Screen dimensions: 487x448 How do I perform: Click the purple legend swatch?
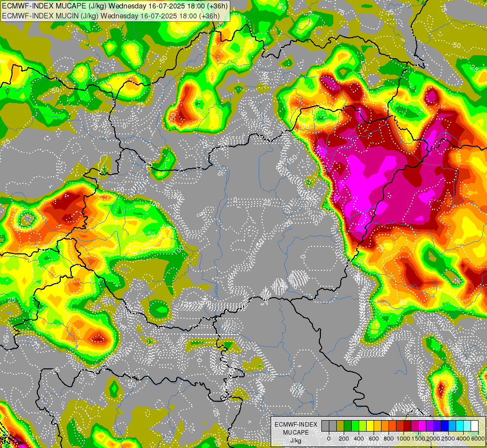(430, 426)
